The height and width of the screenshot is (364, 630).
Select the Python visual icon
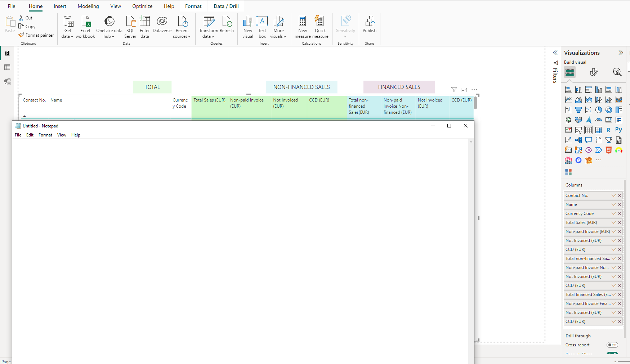pos(618,130)
